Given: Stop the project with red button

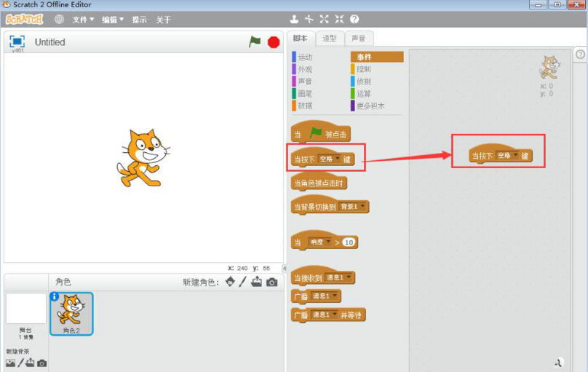Looking at the screenshot, I should point(274,42).
